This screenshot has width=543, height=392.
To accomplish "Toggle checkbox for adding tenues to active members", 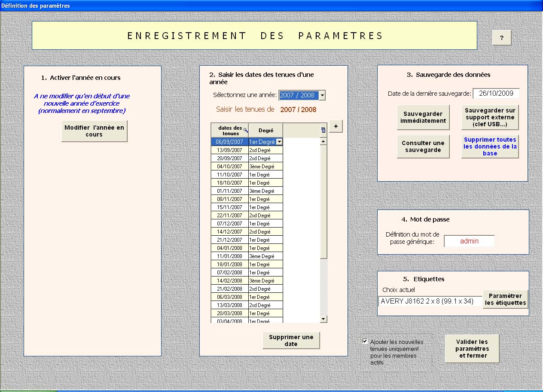I will 365,341.
